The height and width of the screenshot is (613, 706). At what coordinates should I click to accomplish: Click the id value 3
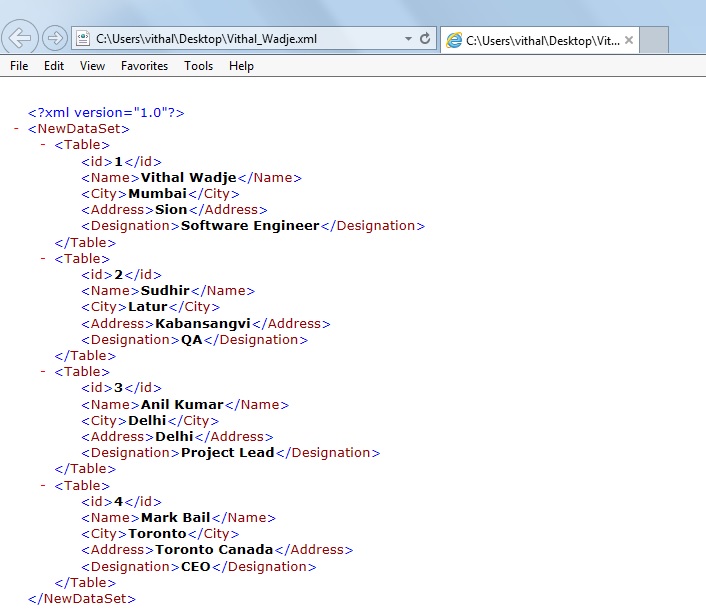tap(118, 388)
